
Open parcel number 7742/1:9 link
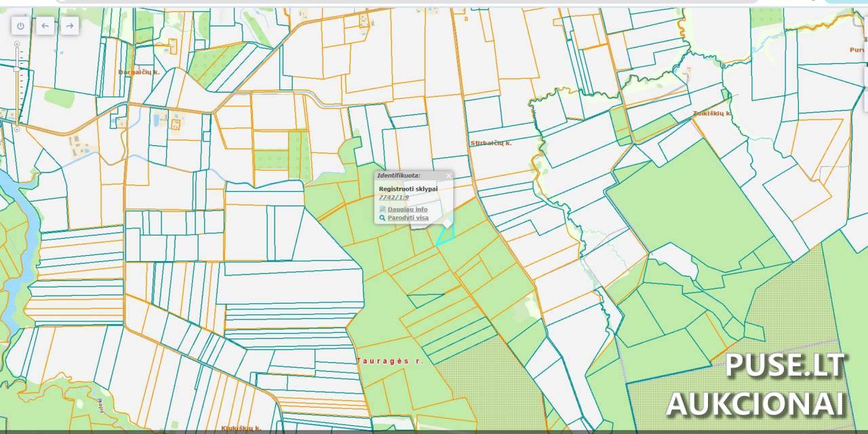[x=393, y=197]
